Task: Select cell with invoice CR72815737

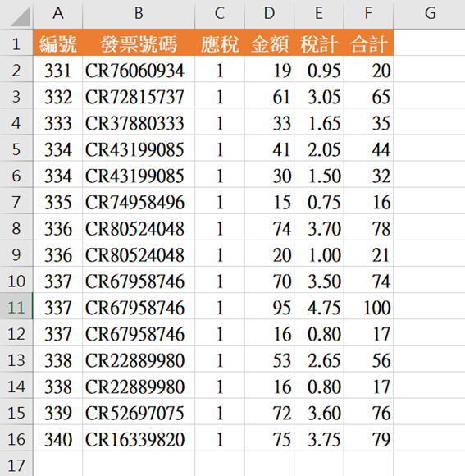Action: point(139,95)
